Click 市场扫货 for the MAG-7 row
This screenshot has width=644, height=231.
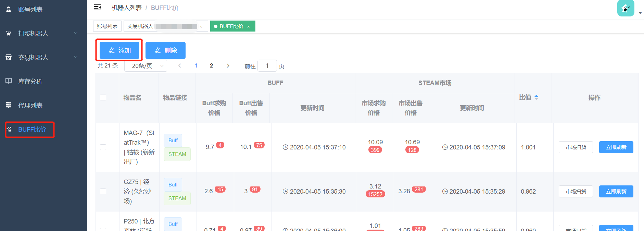pos(576,147)
